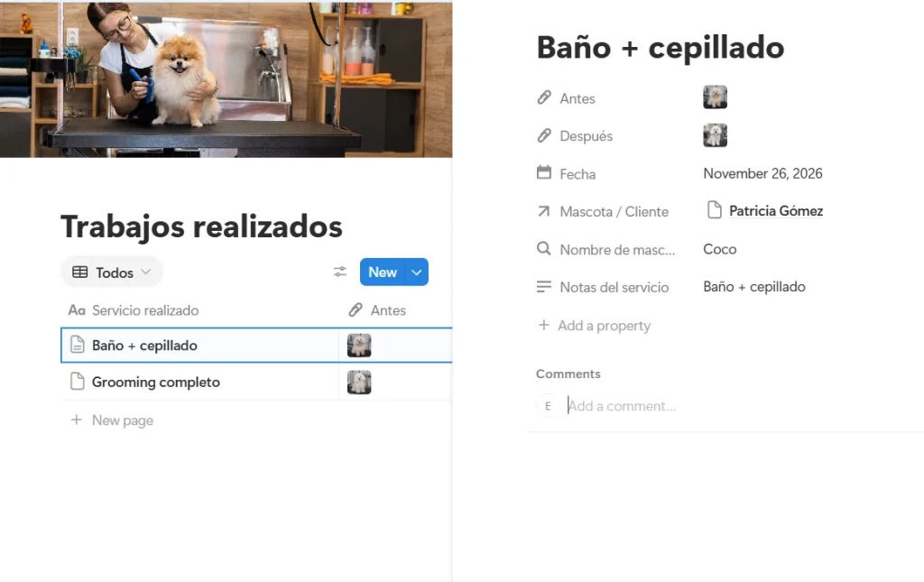
Task: Click the plus icon beside New page
Action: click(x=76, y=420)
